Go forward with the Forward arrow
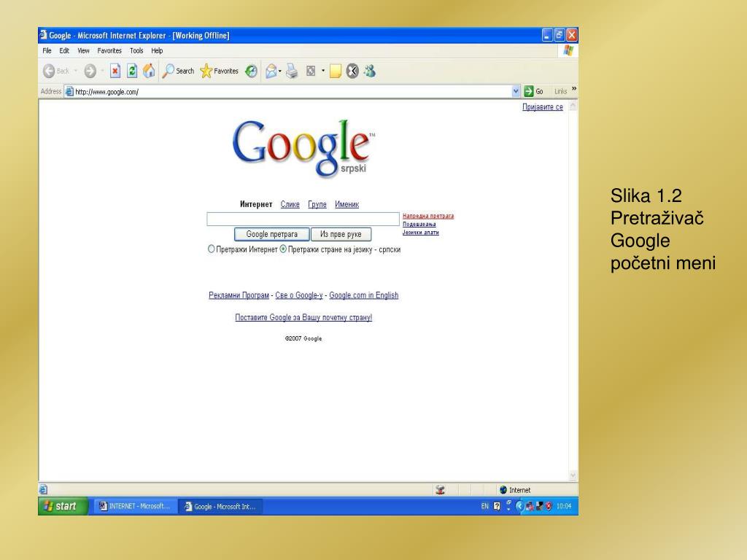 [x=90, y=71]
